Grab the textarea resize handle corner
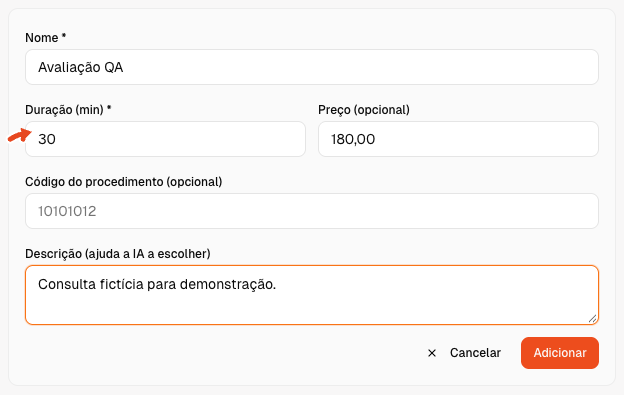Screen dimensions: 624x395 (593, 318)
